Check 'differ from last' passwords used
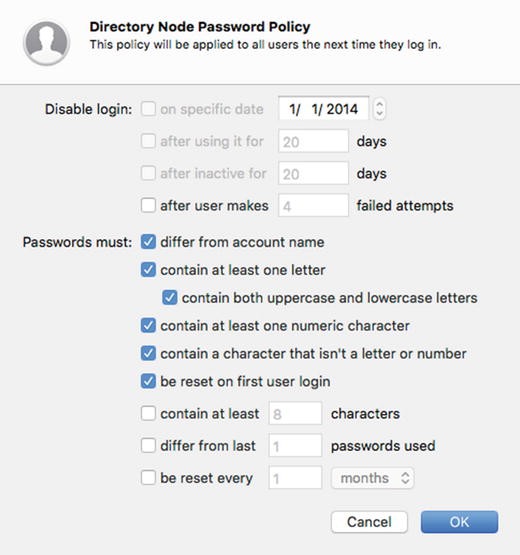This screenshot has width=520, height=555. [148, 445]
